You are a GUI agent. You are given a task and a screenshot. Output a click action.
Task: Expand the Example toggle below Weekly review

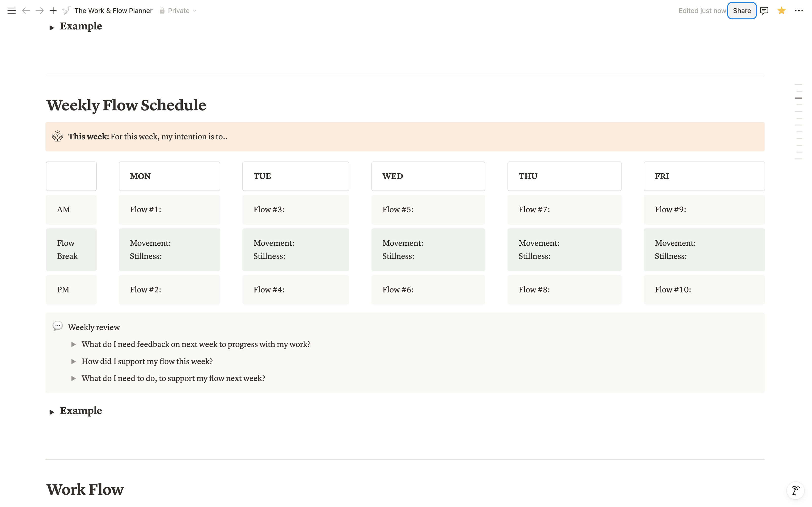point(52,412)
